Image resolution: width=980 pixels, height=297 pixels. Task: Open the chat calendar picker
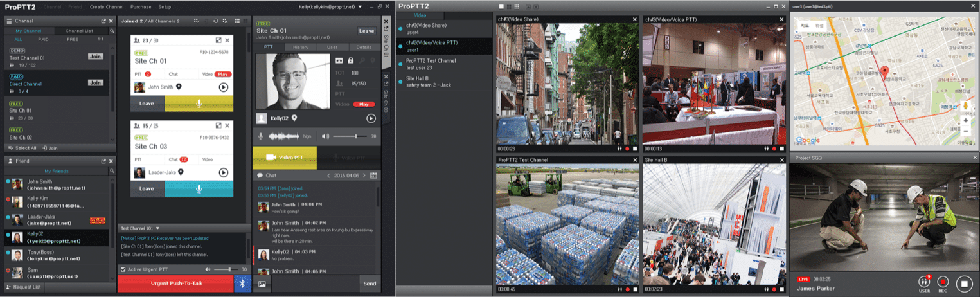click(373, 175)
